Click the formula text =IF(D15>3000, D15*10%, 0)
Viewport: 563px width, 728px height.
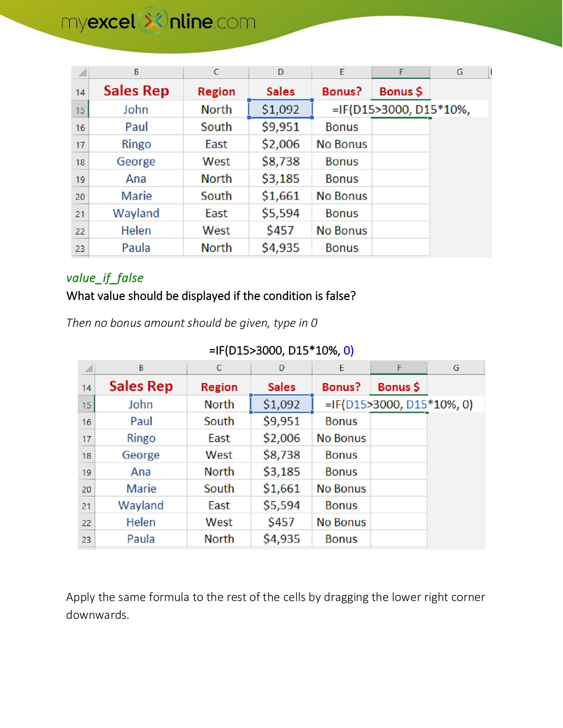(399, 404)
